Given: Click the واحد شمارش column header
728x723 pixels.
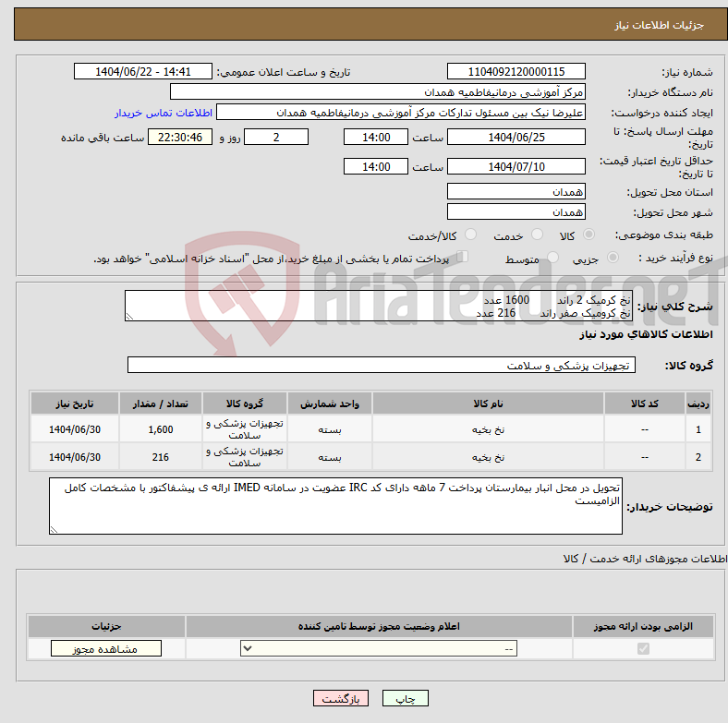Looking at the screenshot, I should (x=329, y=404).
